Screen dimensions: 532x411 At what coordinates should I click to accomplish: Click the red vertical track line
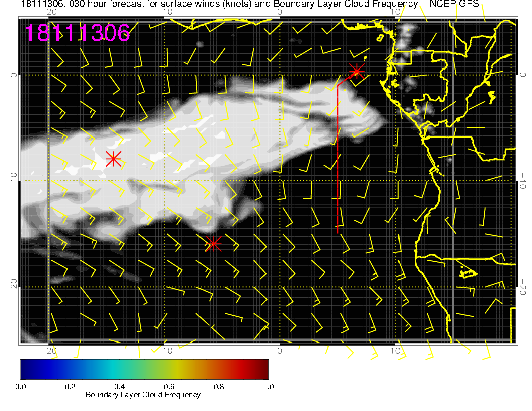pos(338,159)
